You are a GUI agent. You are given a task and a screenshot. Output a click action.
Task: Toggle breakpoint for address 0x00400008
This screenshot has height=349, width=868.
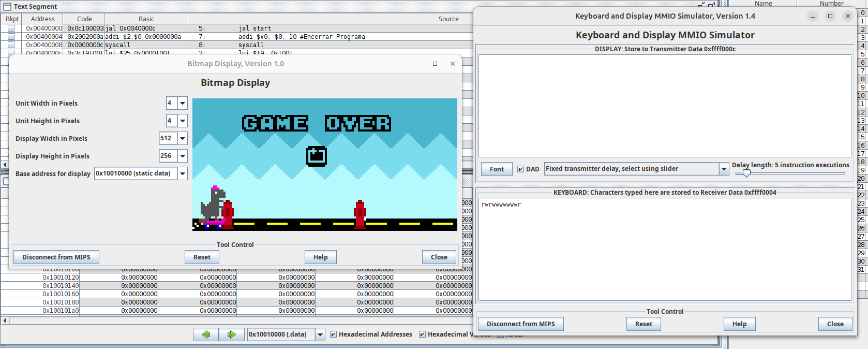11,45
